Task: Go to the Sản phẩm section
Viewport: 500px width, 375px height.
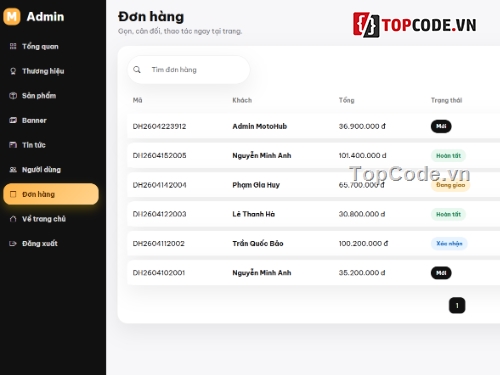Action: tap(51, 96)
